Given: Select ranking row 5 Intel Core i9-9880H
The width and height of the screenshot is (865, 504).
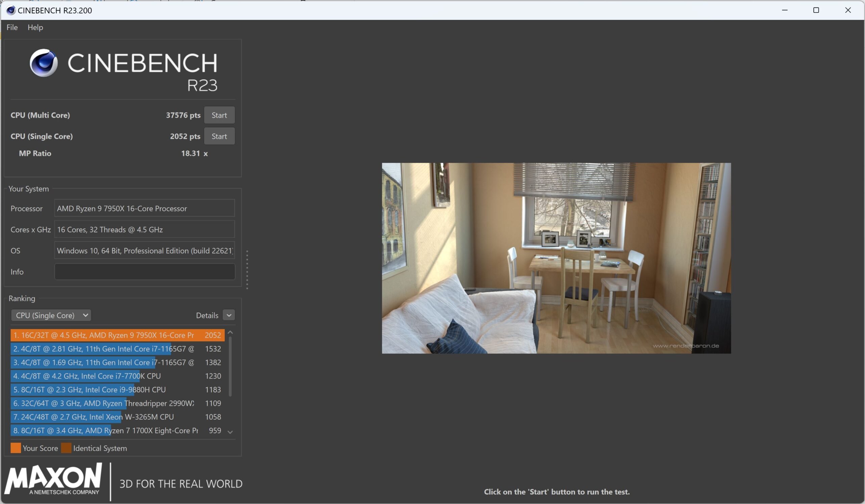Looking at the screenshot, I should [x=117, y=390].
